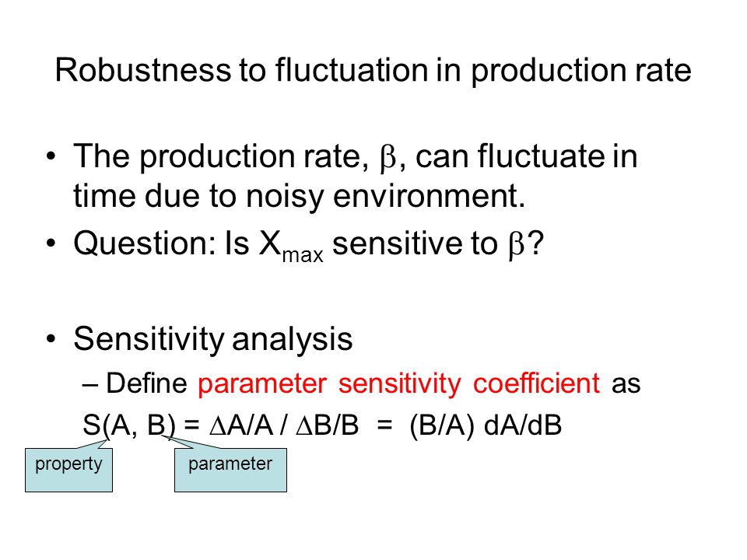Screen dimensions: 747x560
Task: Click the word 'Define' in sub-bullet
Action: 146,383
